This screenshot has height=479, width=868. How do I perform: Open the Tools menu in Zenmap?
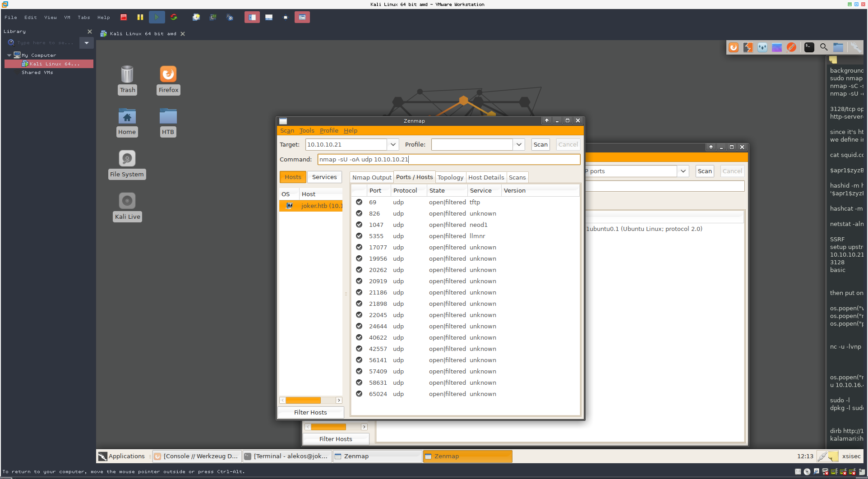[x=307, y=130]
